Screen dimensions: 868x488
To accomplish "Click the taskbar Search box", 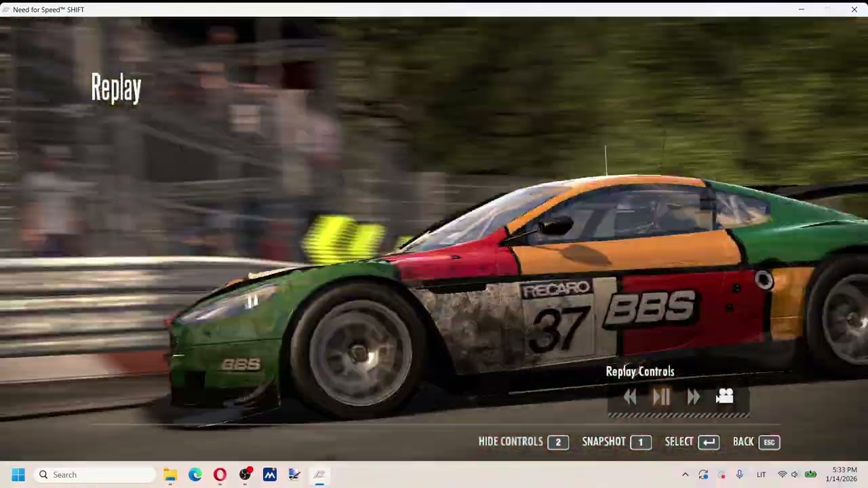I will pos(94,474).
